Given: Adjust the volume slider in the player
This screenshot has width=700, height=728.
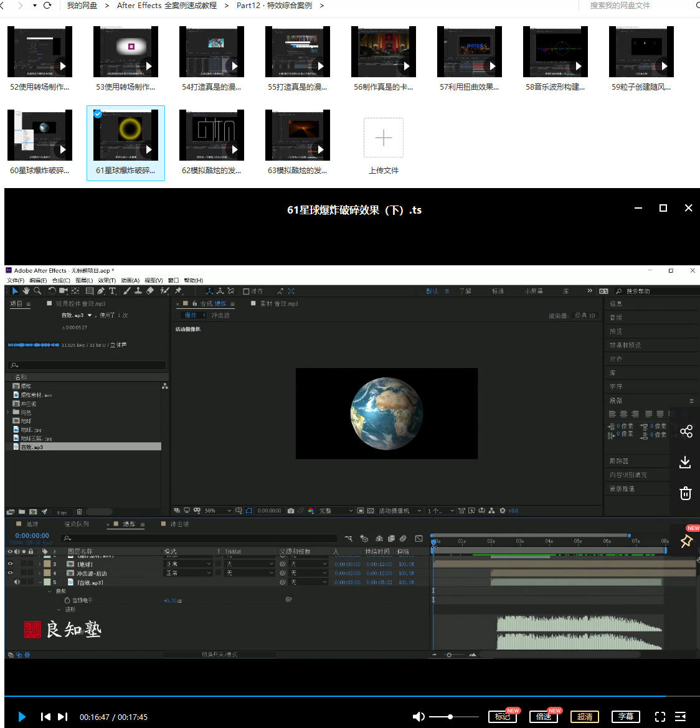Looking at the screenshot, I should (450, 717).
